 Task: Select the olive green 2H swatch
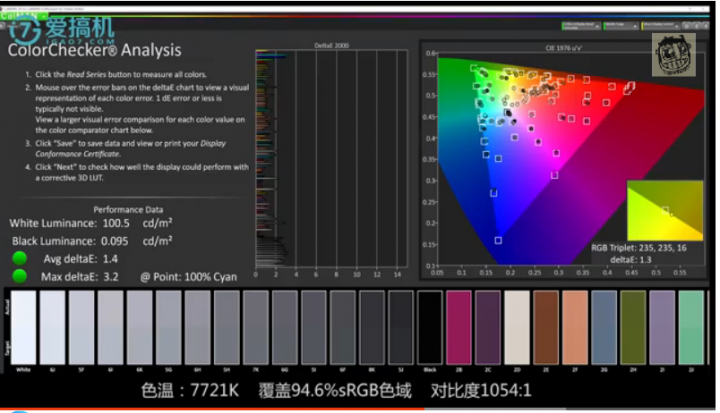633,327
